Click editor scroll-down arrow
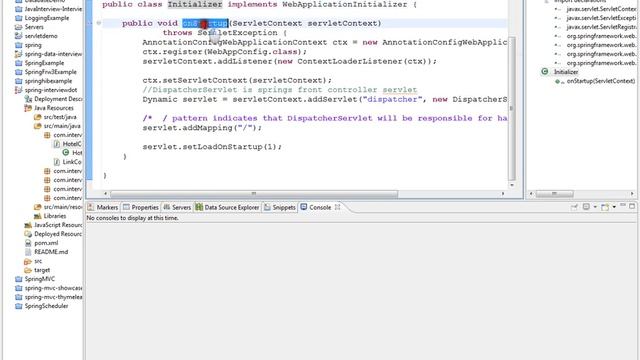640x360 pixels. coord(511,185)
